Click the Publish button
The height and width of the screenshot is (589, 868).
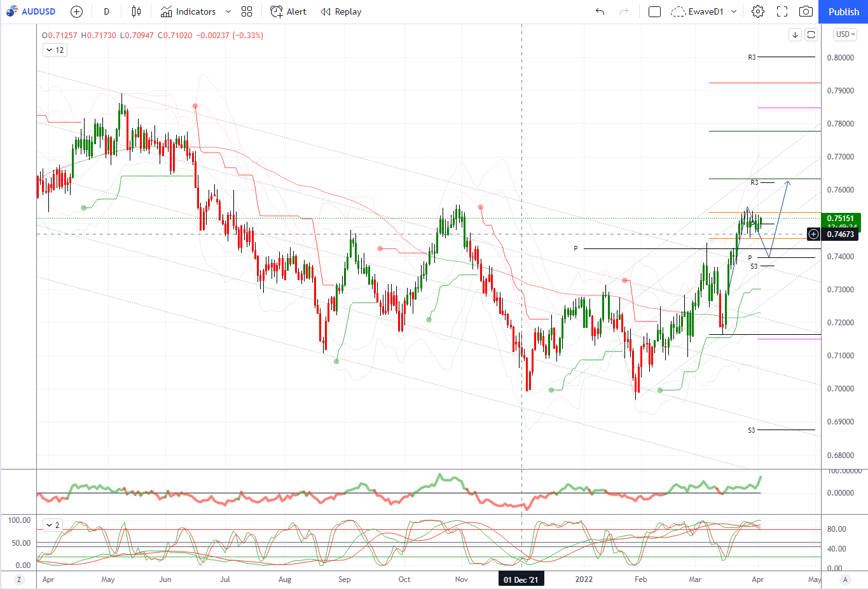[x=843, y=11]
